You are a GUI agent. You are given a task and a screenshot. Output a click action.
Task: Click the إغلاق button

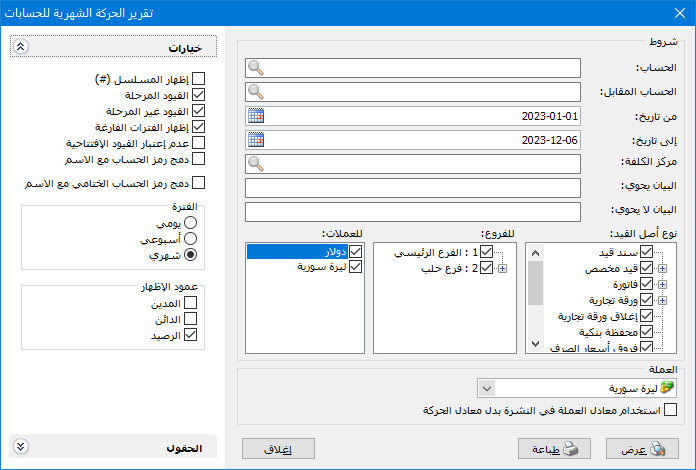coord(278,449)
